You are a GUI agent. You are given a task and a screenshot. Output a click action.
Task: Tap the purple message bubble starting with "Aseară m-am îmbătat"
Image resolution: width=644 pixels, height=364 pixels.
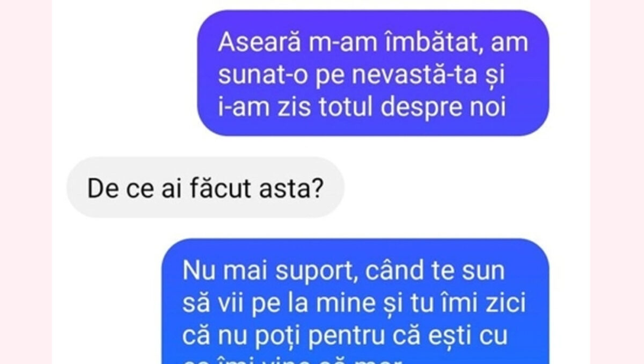coord(373,73)
